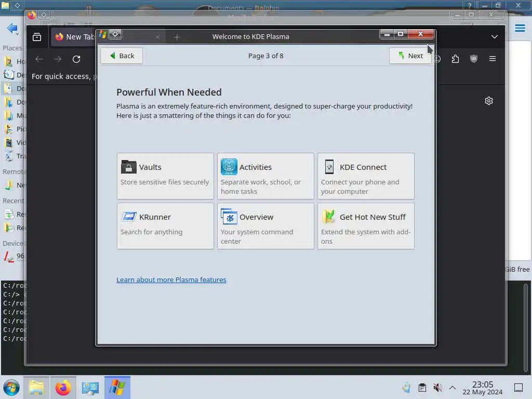
Task: Open the Overview feature card
Action: point(265,226)
